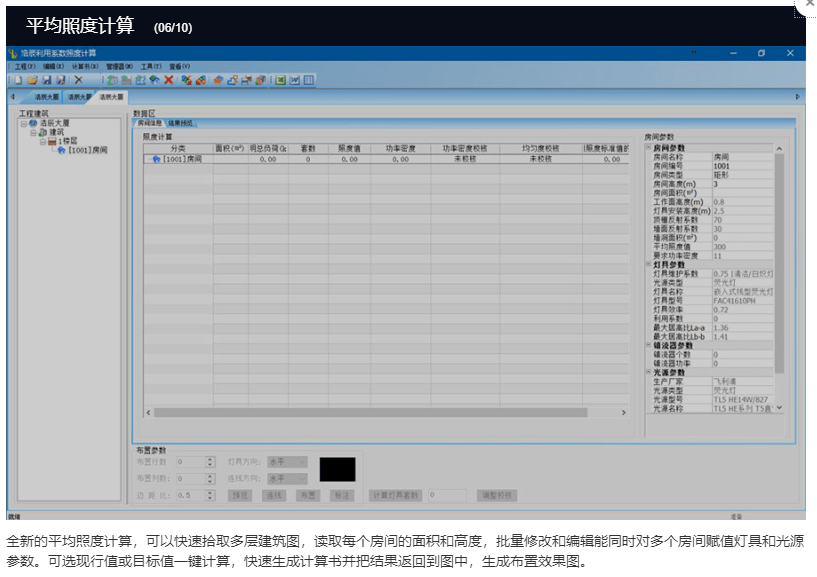Click the 计算灯具套数 button
The width and height of the screenshot is (817, 577).
396,496
